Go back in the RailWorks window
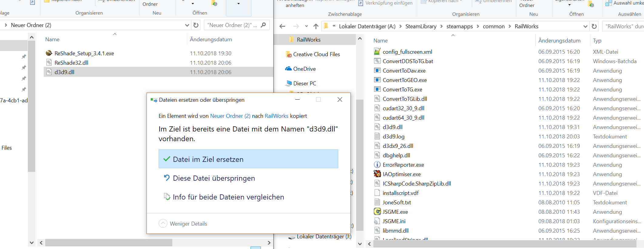This screenshot has height=249, width=644. [282, 26]
